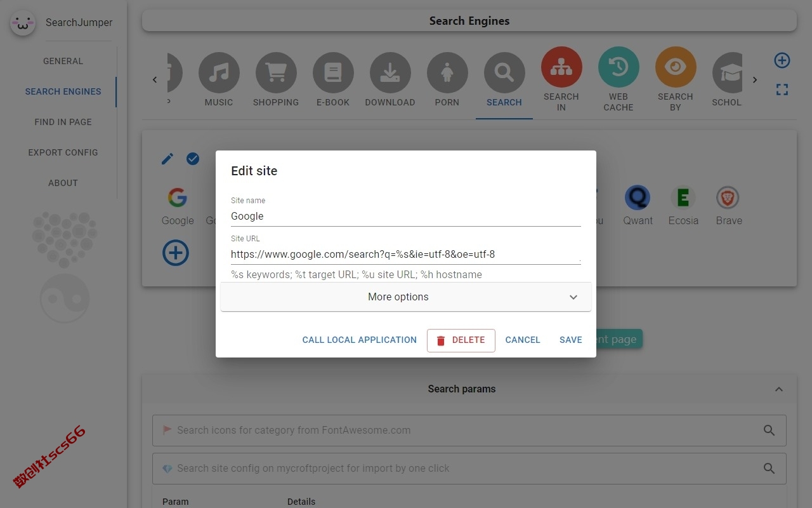Image resolution: width=812 pixels, height=508 pixels.
Task: Select the Music category icon
Action: click(x=219, y=73)
